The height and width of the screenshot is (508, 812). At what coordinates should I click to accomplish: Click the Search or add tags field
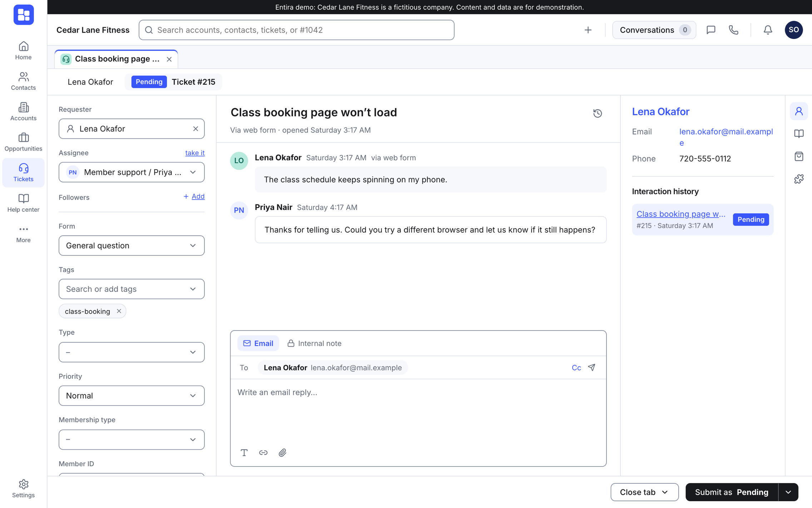point(132,289)
